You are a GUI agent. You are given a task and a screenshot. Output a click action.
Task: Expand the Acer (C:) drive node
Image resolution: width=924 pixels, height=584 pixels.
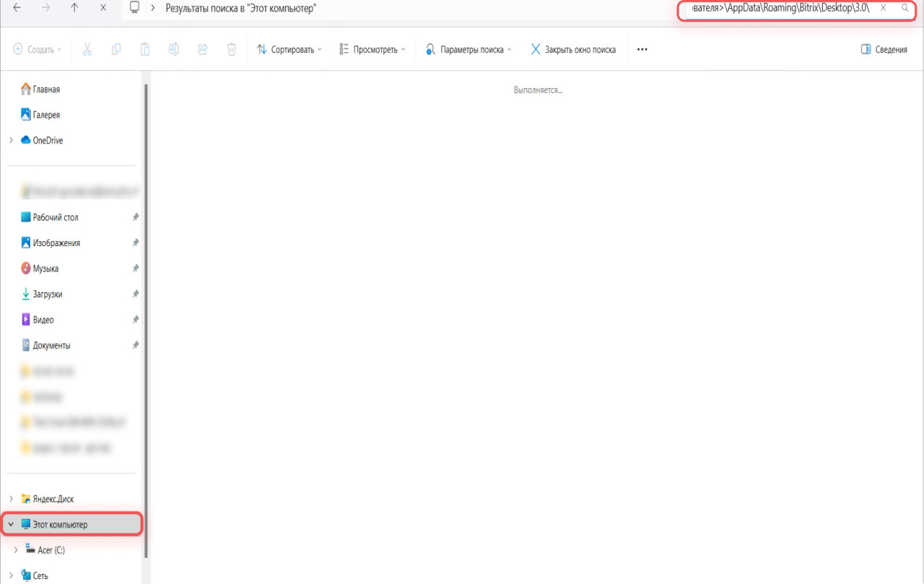pyautogui.click(x=17, y=550)
